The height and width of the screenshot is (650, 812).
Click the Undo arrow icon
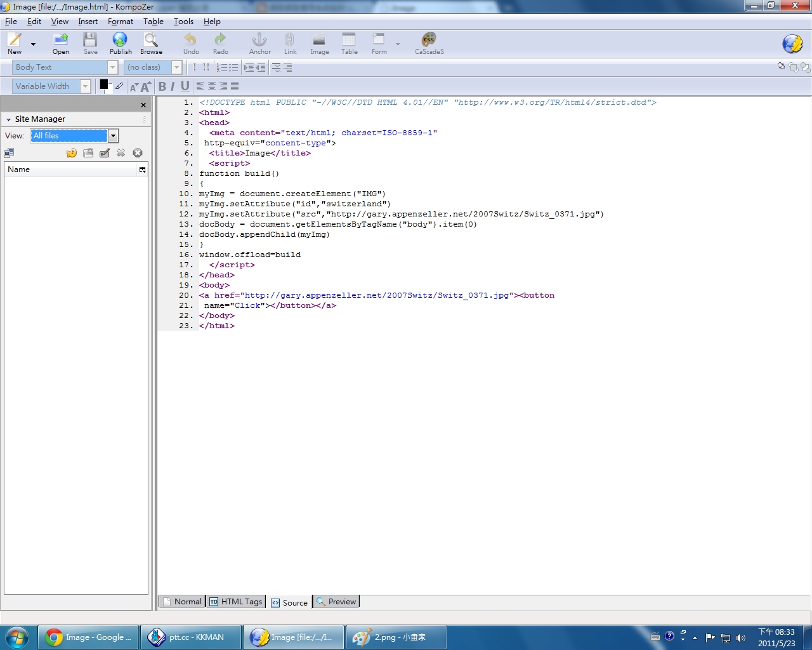point(190,40)
